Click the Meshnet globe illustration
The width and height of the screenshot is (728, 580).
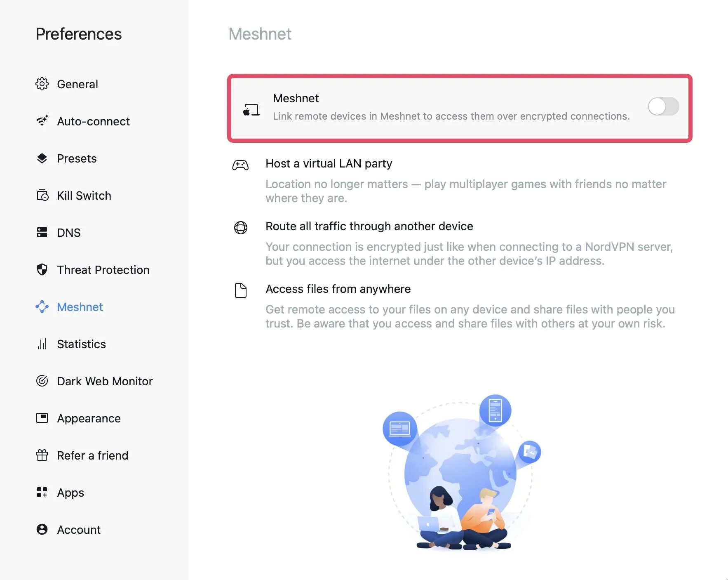[x=462, y=473]
